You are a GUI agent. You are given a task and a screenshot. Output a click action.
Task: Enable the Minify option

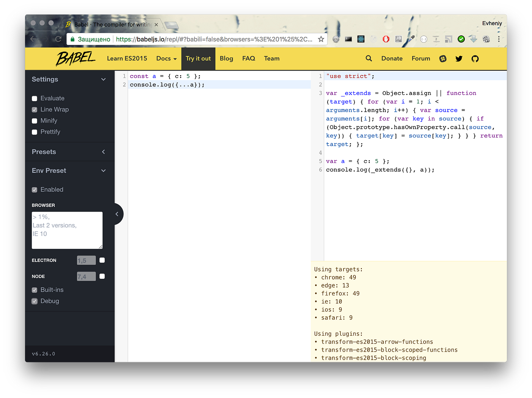click(34, 120)
